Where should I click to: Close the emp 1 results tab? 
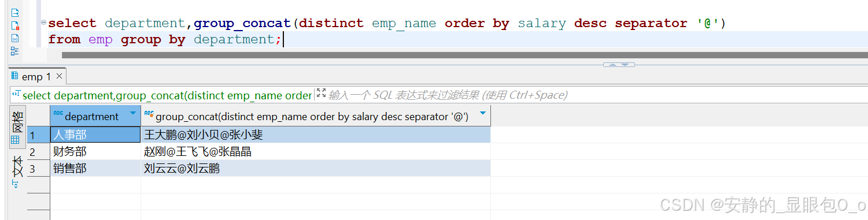[60, 77]
